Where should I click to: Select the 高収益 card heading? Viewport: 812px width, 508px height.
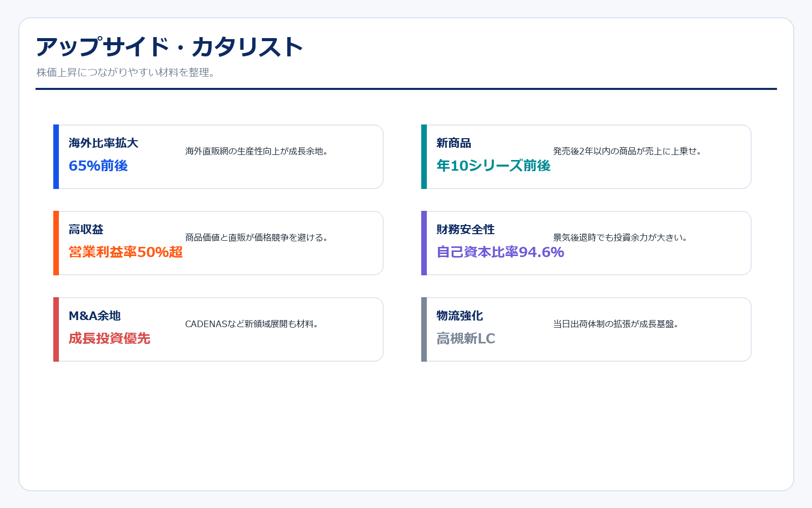point(86,230)
